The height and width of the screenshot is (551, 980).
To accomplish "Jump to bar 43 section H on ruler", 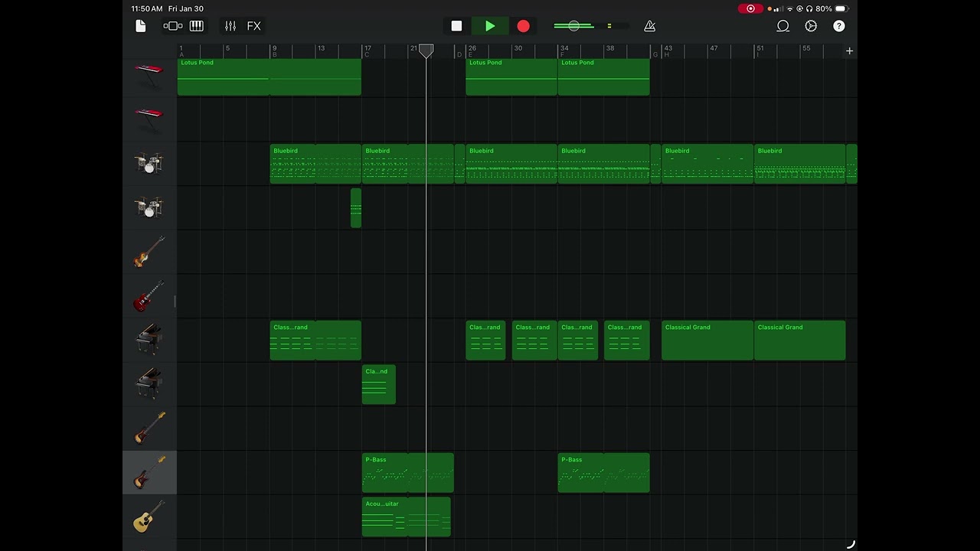I will pyautogui.click(x=668, y=51).
